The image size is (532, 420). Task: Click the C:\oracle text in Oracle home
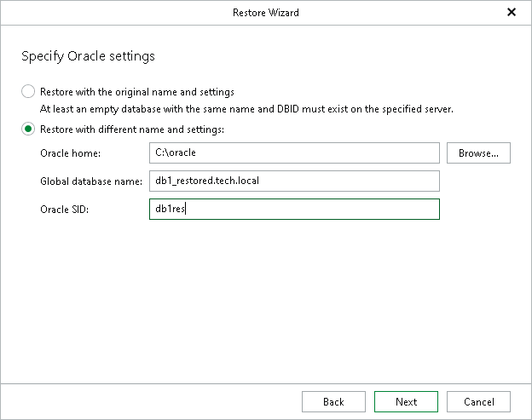[176, 152]
